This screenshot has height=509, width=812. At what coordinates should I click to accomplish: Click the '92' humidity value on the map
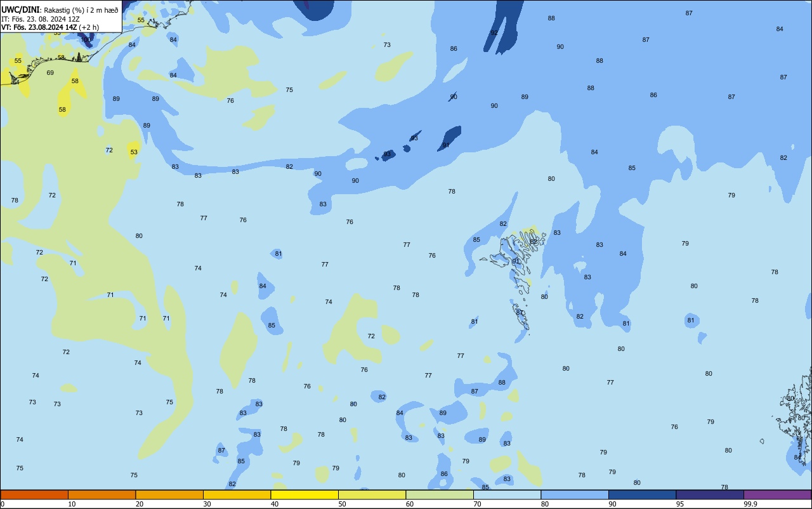coord(494,32)
